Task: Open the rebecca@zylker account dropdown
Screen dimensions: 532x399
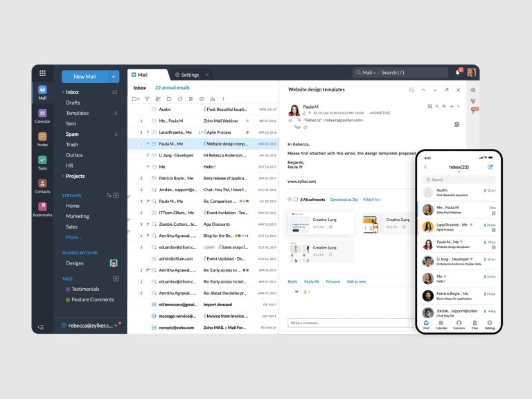Action: point(116,326)
